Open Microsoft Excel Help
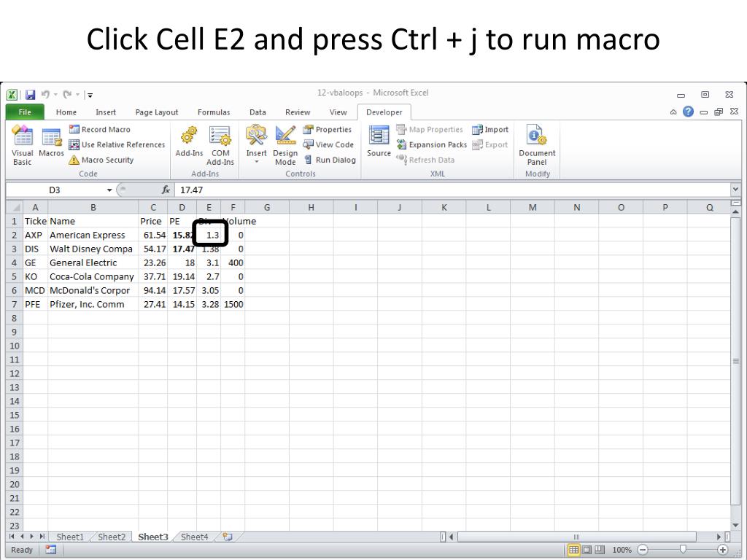The height and width of the screenshot is (560, 747). coord(688,112)
